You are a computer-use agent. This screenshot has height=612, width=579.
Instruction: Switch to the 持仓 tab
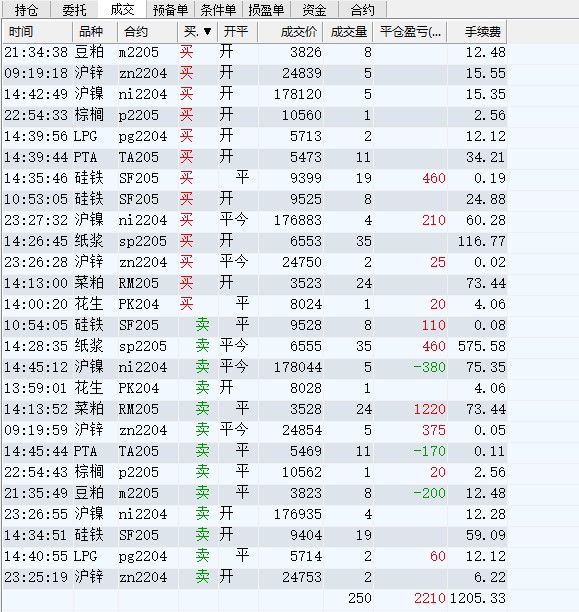[x=26, y=9]
